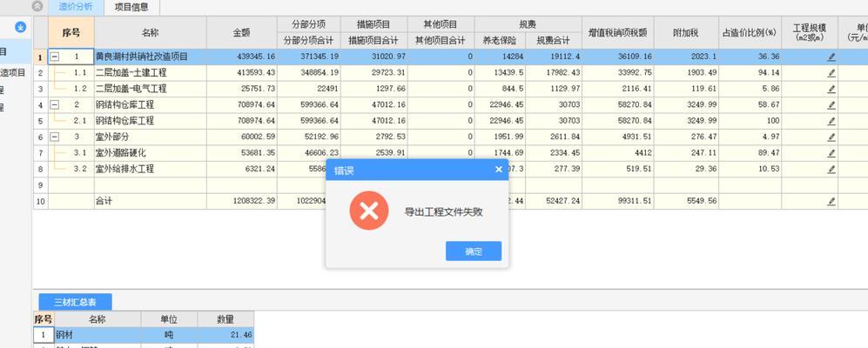Open the 项目信息 tab
Screen dimensions: 868x348
[x=131, y=7]
